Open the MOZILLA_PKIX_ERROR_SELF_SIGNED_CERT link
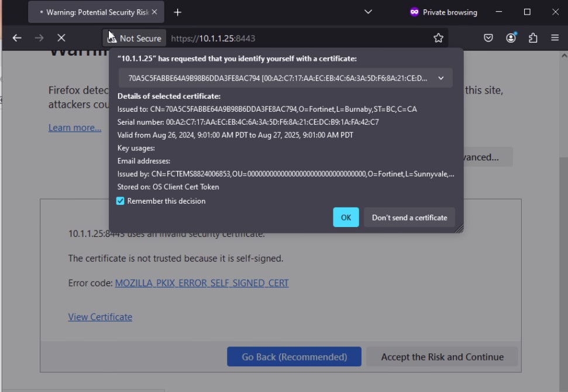Viewport: 568px width, 392px height. coord(202,283)
